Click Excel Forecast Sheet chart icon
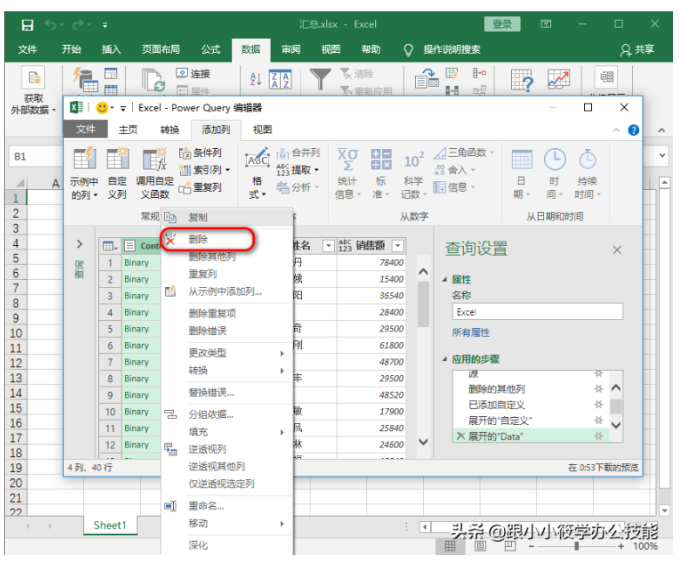Viewport: 679px width, 561px height. point(559,79)
